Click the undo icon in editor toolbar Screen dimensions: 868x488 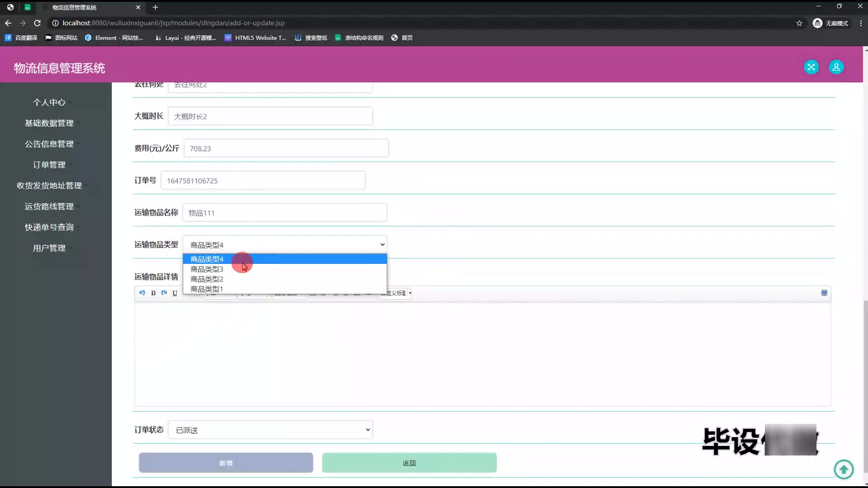click(142, 293)
